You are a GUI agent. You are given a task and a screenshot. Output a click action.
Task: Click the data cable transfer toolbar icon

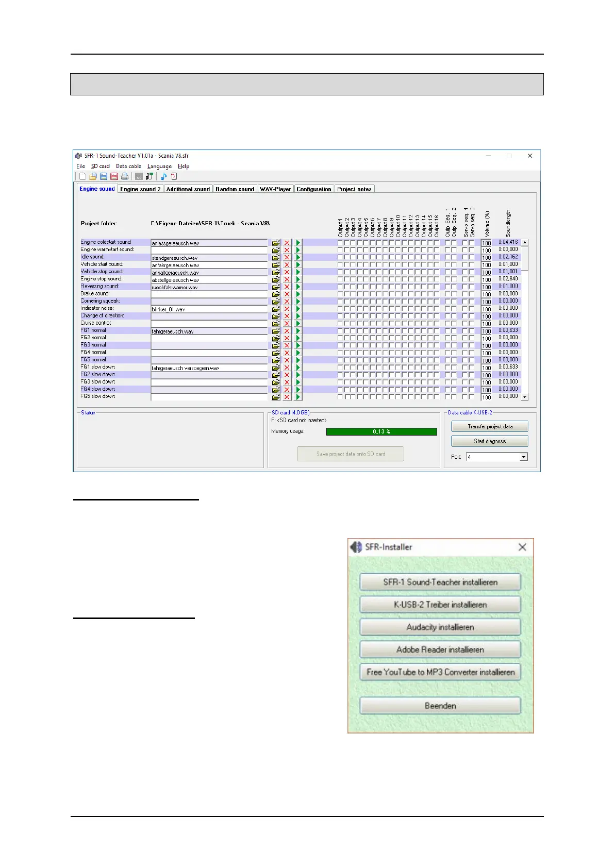[x=150, y=176]
